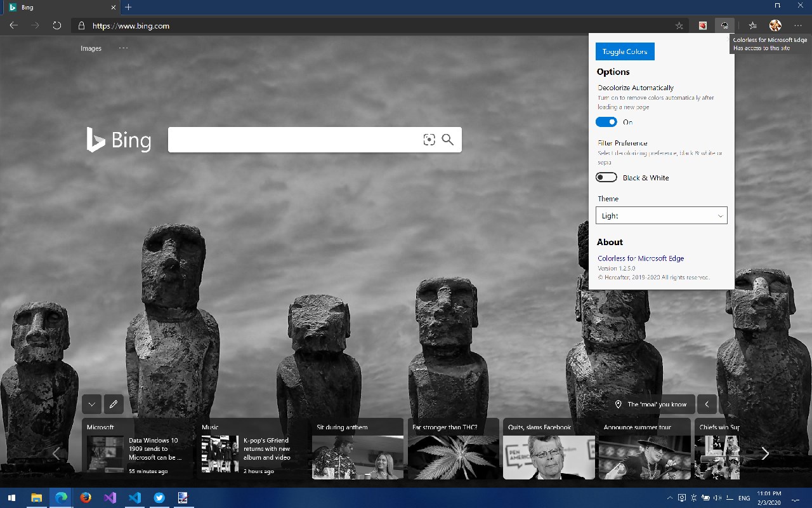Open 'The moai you know' info
This screenshot has height=508, width=812.
pos(651,404)
